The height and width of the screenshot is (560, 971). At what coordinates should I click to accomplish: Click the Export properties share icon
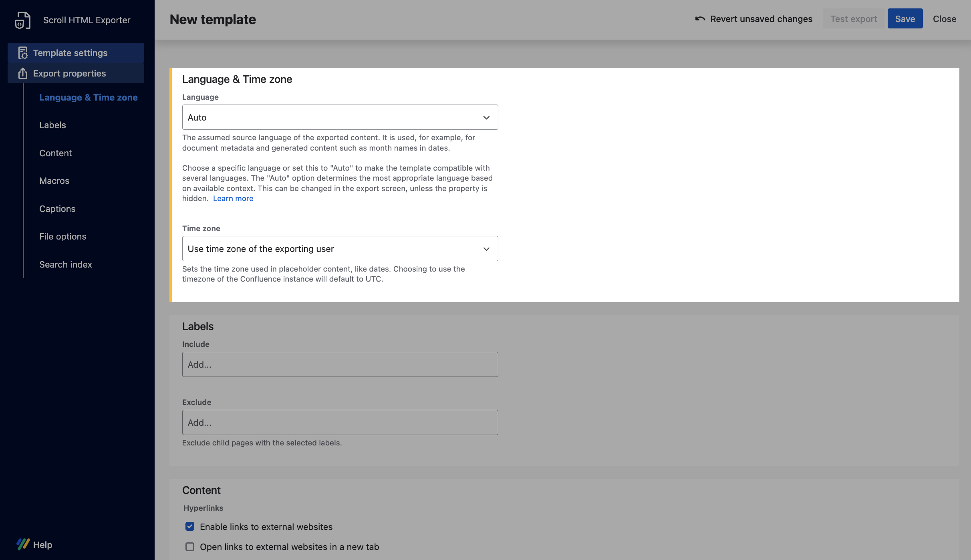coord(23,73)
